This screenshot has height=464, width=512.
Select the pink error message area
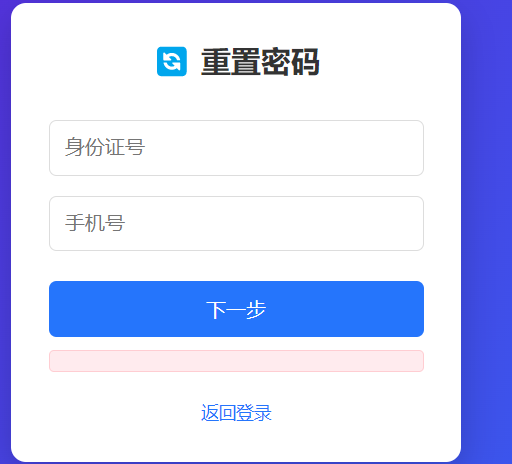click(x=236, y=361)
